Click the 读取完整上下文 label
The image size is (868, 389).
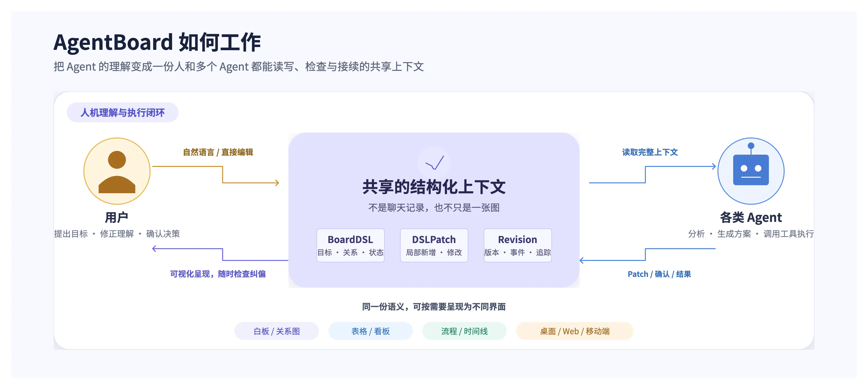point(650,152)
